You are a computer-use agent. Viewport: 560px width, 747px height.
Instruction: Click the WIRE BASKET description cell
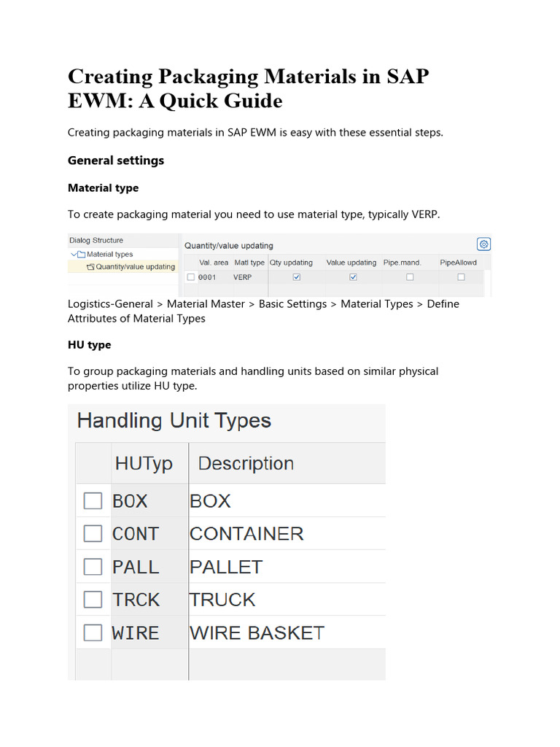(x=257, y=632)
